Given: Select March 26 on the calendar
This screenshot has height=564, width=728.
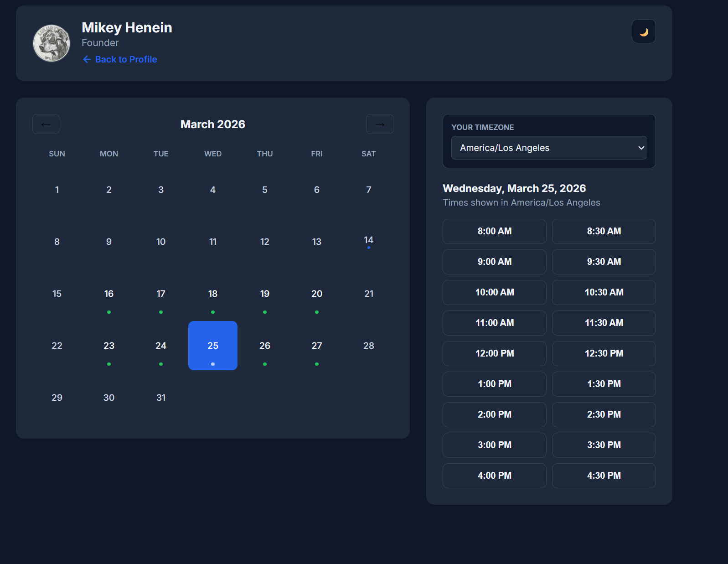Looking at the screenshot, I should point(265,346).
